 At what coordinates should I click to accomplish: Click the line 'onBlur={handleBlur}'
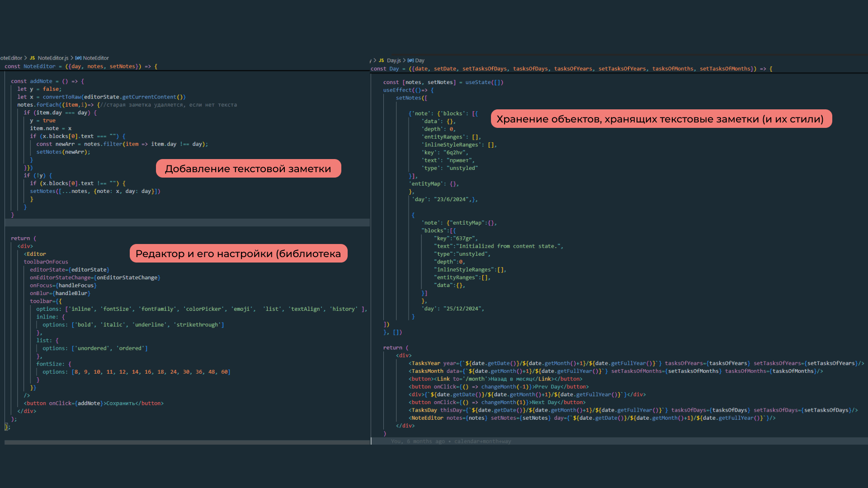pyautogui.click(x=60, y=293)
